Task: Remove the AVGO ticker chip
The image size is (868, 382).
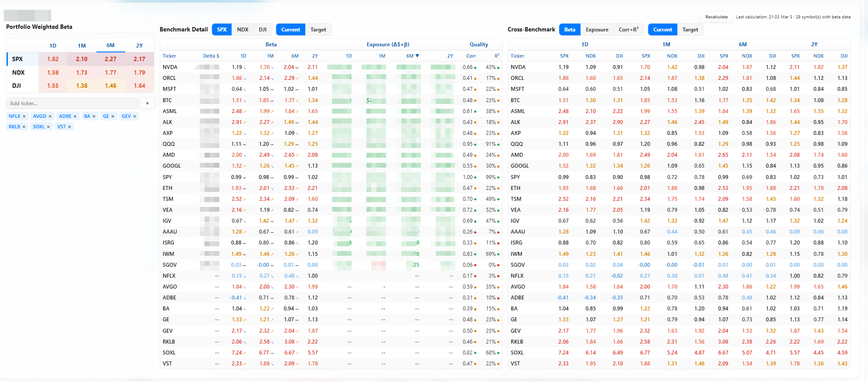Action: click(x=50, y=116)
